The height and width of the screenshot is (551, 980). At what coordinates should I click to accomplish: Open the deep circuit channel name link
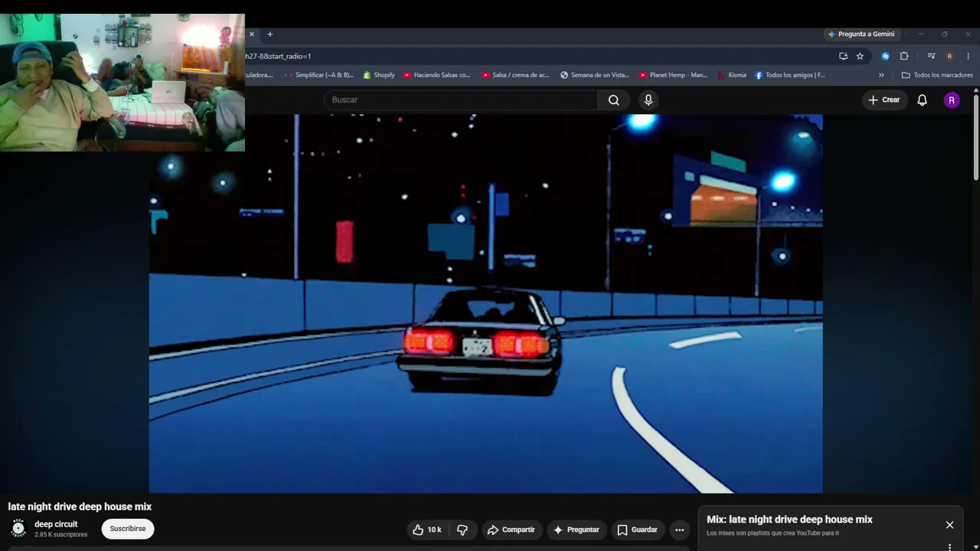[x=56, y=524]
